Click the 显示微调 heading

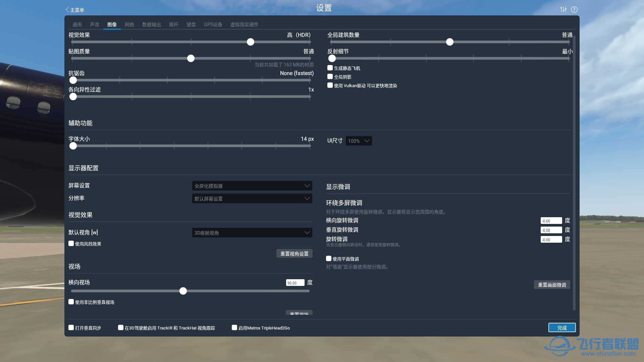(x=338, y=187)
